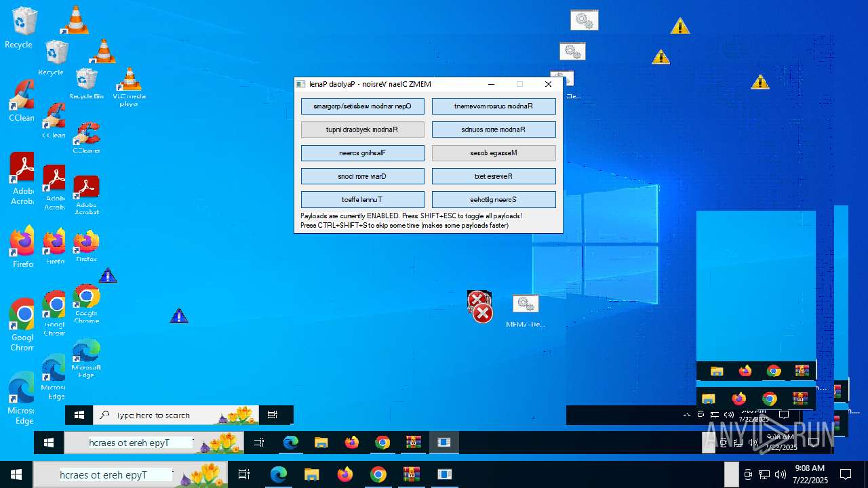The image size is (868, 488).
Task: Toggle the 'tceffe lennuT' payload
Action: coord(363,200)
